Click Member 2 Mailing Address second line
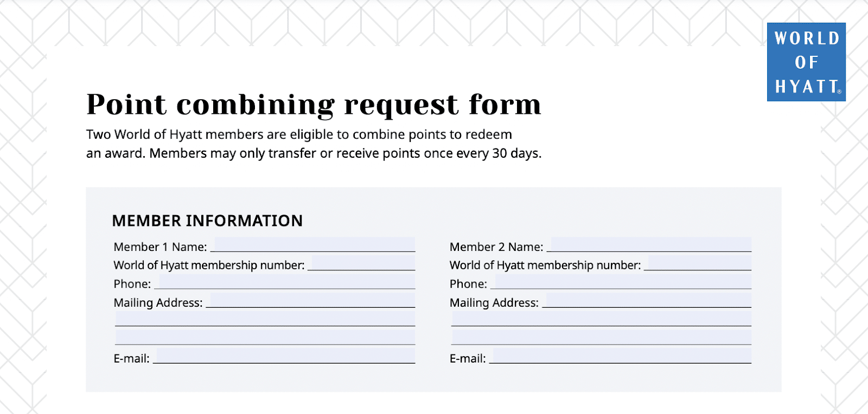The height and width of the screenshot is (414, 868). click(601, 319)
